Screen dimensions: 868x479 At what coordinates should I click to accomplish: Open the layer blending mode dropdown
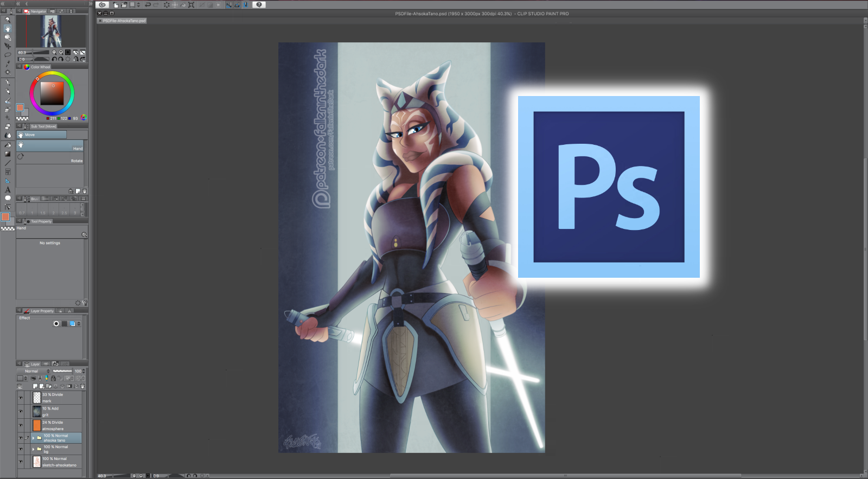click(x=34, y=371)
